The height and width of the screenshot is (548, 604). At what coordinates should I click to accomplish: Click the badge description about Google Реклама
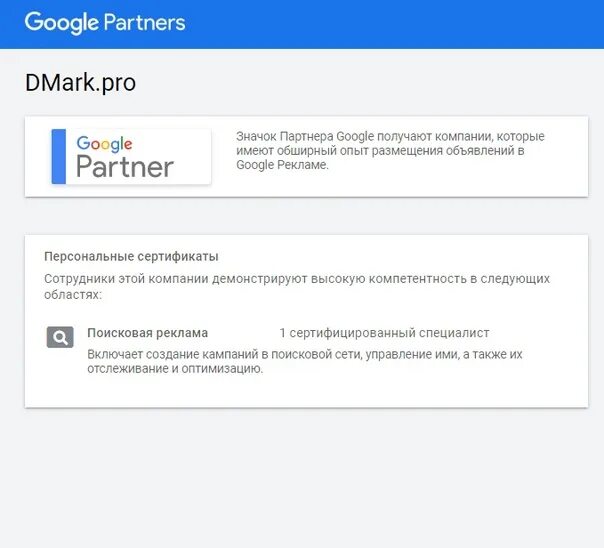click(390, 151)
